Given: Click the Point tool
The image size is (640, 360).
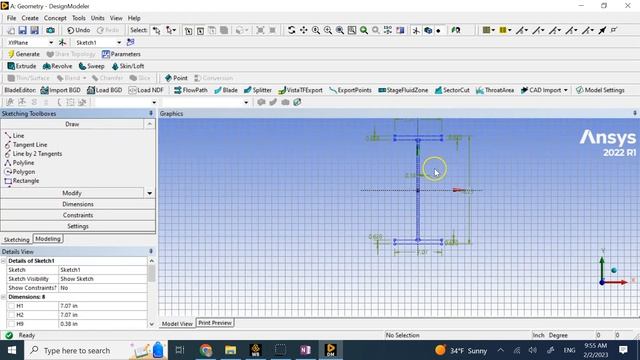Looking at the screenshot, I should coord(176,78).
